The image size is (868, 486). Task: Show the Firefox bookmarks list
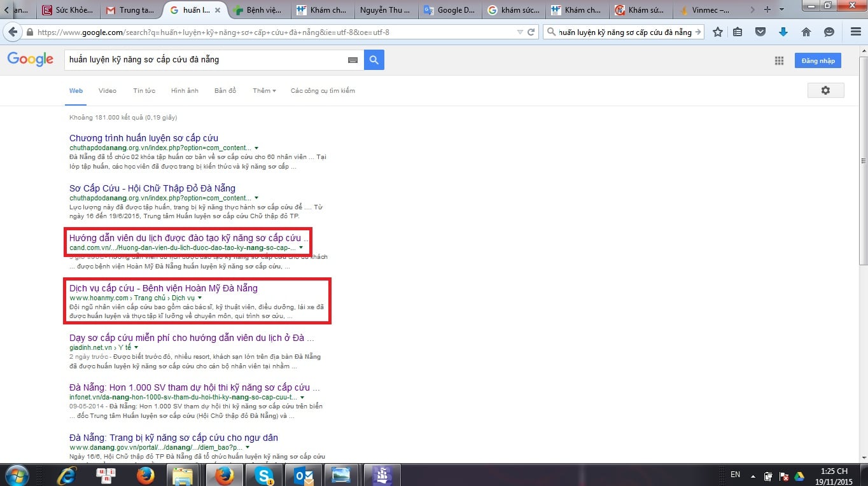[x=738, y=32]
